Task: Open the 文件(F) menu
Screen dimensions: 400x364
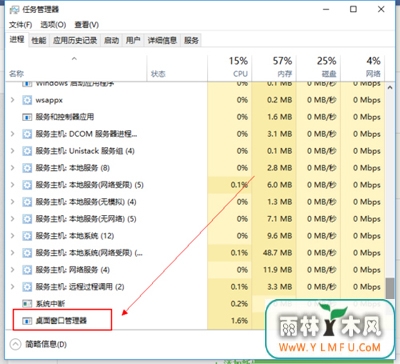Action: click(20, 25)
